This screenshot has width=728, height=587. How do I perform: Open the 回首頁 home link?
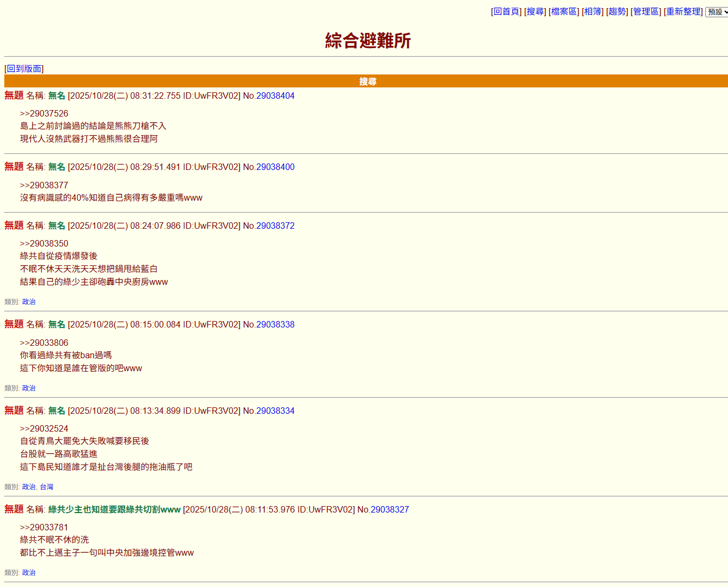pos(506,11)
